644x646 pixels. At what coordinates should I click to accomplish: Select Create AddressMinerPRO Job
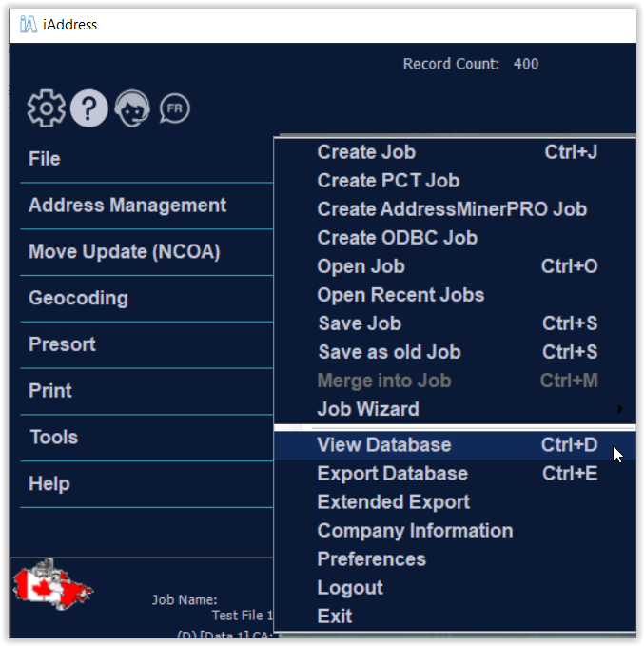456,209
